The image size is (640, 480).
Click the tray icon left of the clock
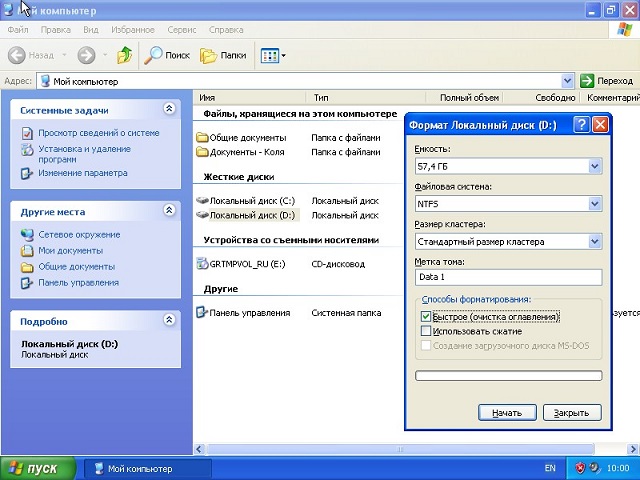pyautogui.click(x=594, y=468)
